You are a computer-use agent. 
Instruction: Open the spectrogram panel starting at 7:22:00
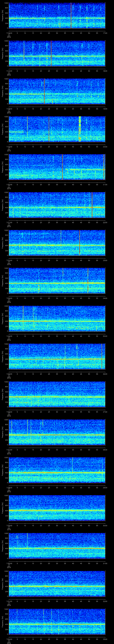57,243
